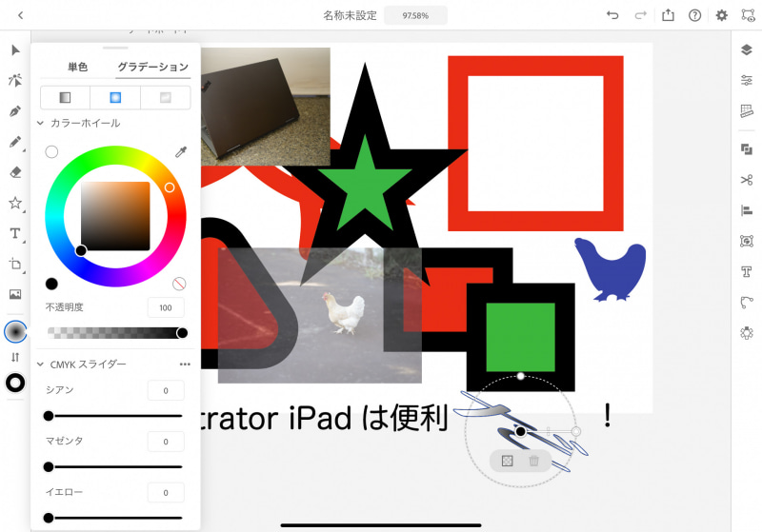Select the Selection arrow tool

[x=15, y=50]
